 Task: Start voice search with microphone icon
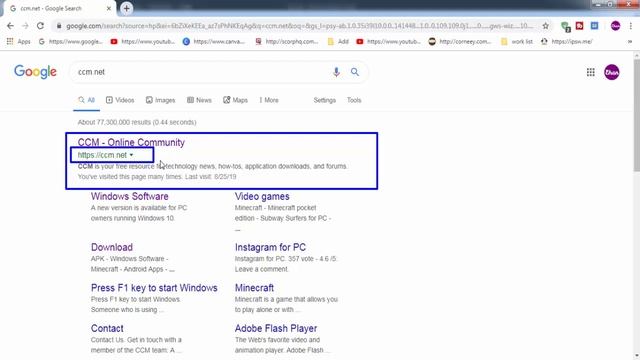pyautogui.click(x=336, y=72)
